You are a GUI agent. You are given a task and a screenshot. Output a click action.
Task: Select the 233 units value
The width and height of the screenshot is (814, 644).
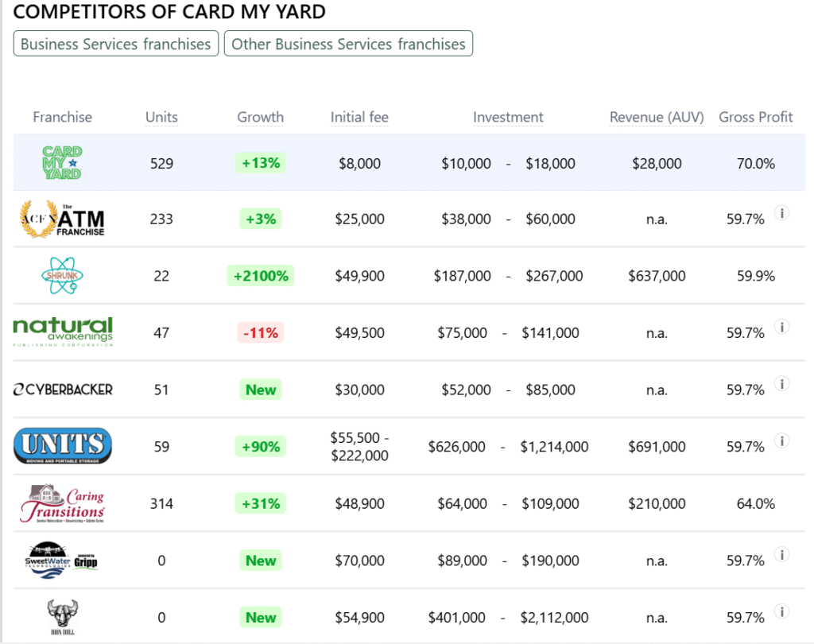click(161, 219)
